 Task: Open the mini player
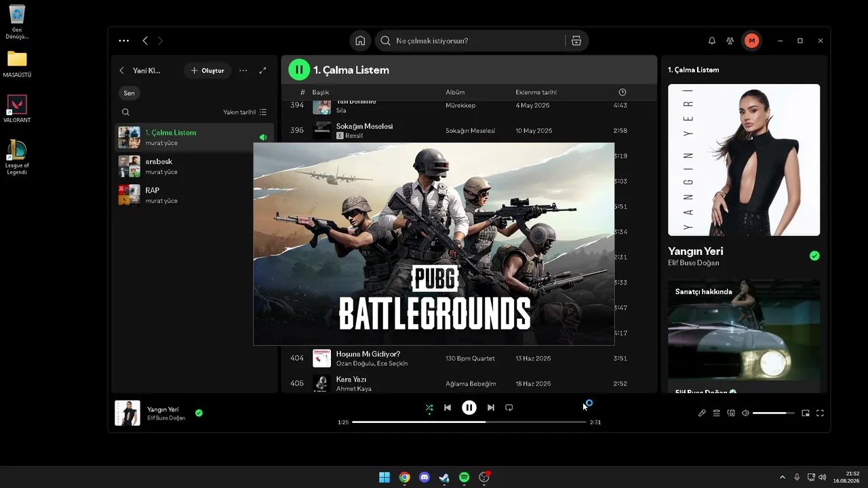pyautogui.click(x=806, y=413)
